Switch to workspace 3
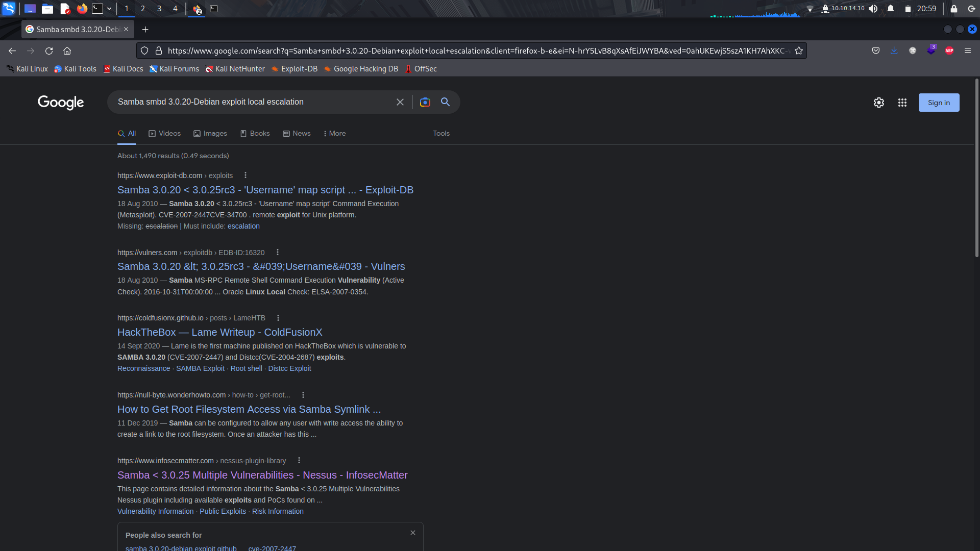This screenshot has width=980, height=551. tap(159, 9)
